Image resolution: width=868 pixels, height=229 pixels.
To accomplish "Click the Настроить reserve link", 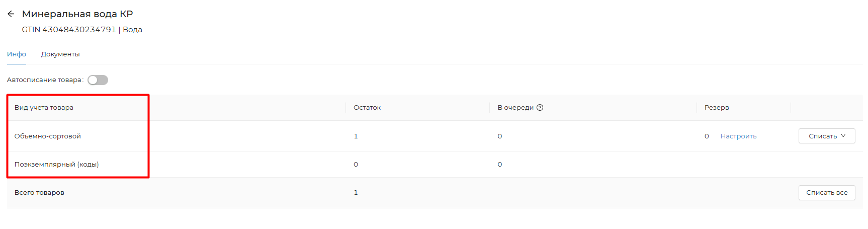I will [x=738, y=136].
